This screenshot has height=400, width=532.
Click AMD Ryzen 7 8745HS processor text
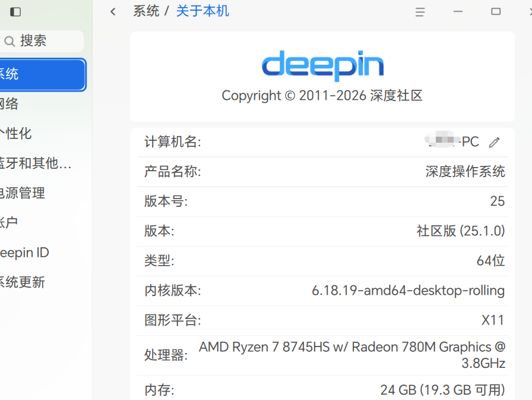[x=352, y=355]
